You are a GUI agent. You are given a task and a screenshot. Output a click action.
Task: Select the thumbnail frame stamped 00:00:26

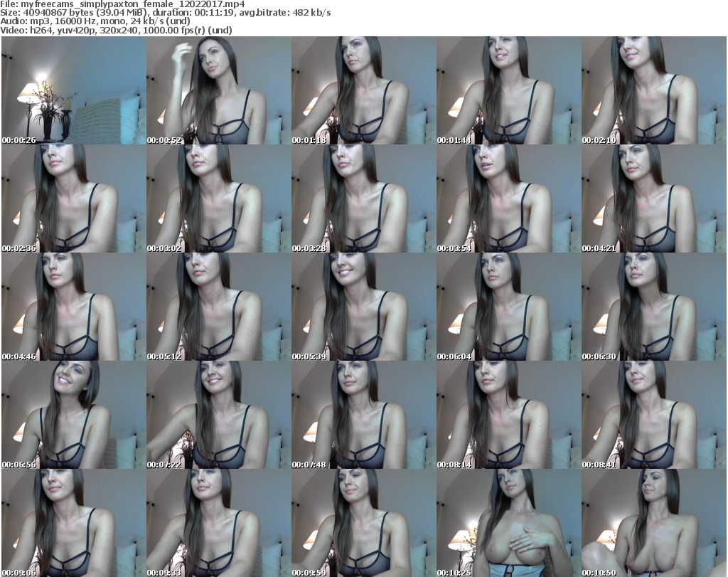(74, 90)
